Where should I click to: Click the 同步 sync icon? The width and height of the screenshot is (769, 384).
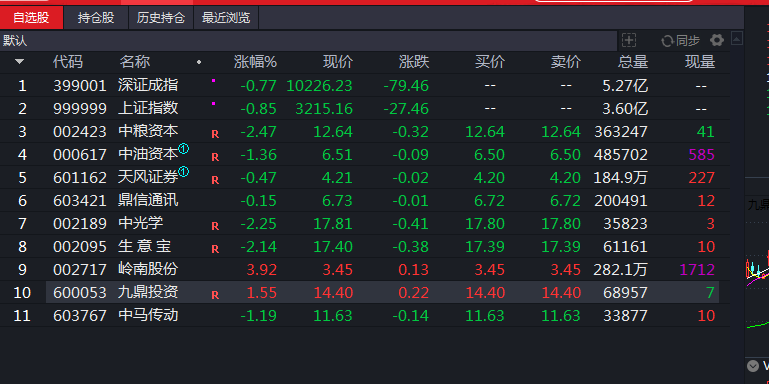667,41
